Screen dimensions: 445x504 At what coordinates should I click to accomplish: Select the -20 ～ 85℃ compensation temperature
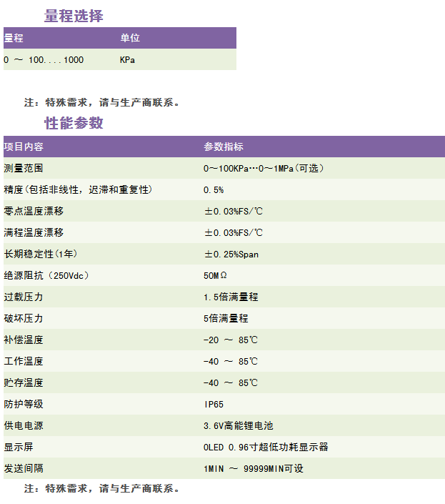pyautogui.click(x=230, y=340)
